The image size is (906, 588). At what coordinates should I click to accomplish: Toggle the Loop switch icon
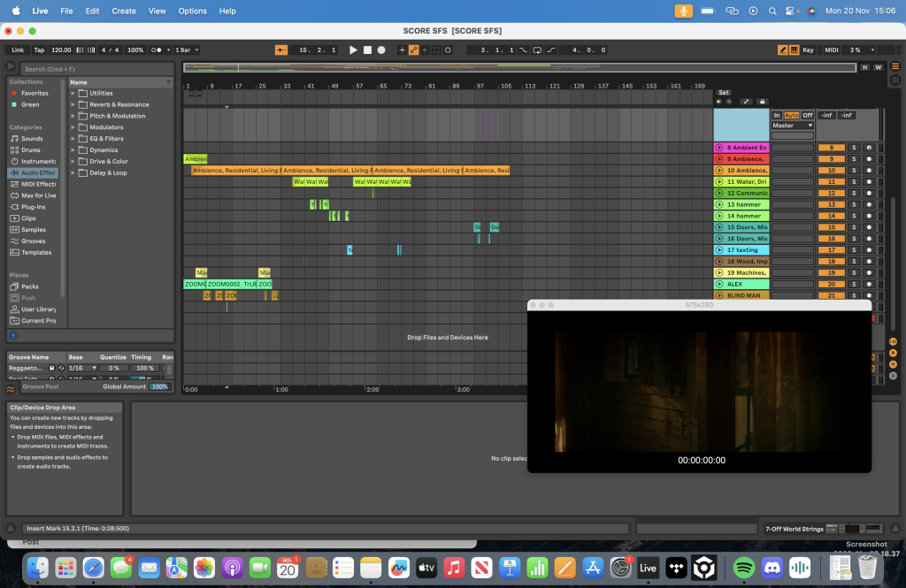click(x=537, y=50)
